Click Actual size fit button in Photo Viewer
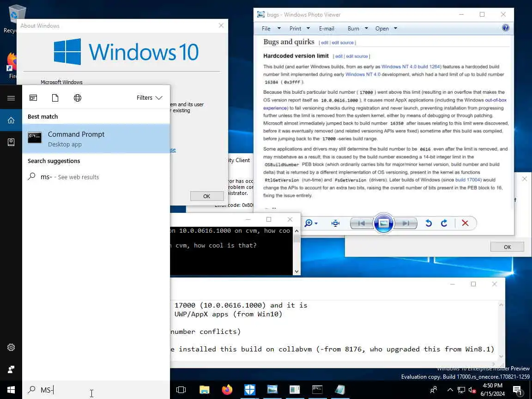 (336, 223)
